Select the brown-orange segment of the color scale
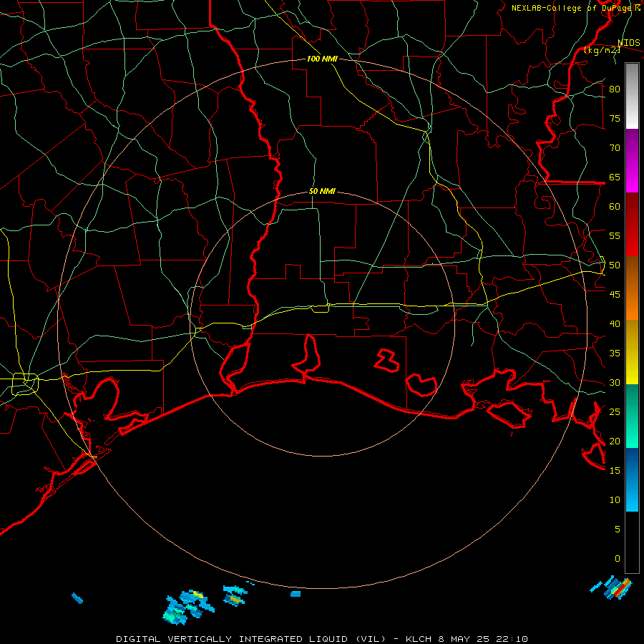 tap(632, 288)
